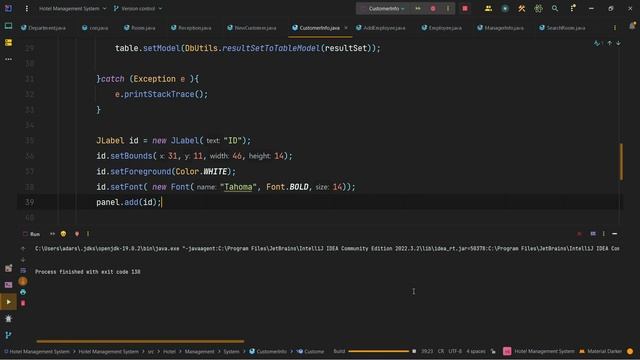640x360 pixels.
Task: Click the console horizontal scrollbar
Action: point(140,341)
